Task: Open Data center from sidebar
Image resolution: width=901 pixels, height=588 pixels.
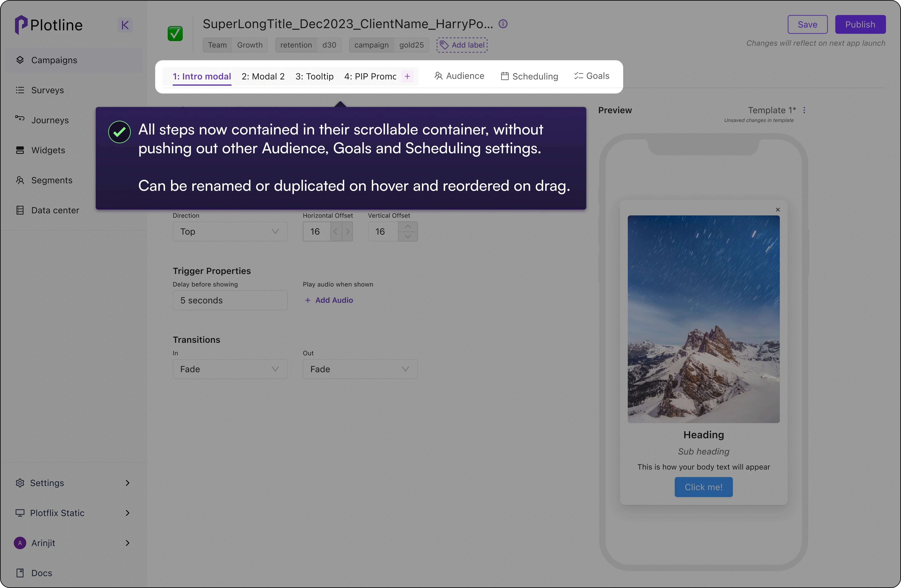Action: pos(55,210)
